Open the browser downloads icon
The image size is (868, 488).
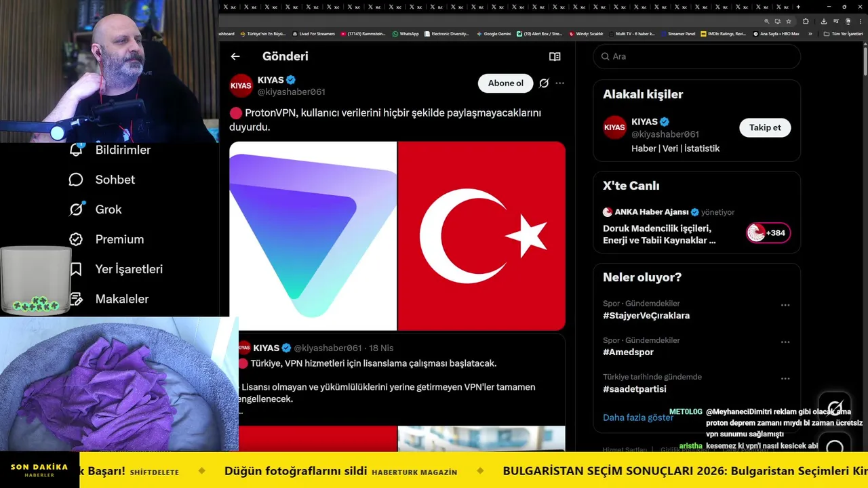pyautogui.click(x=823, y=21)
